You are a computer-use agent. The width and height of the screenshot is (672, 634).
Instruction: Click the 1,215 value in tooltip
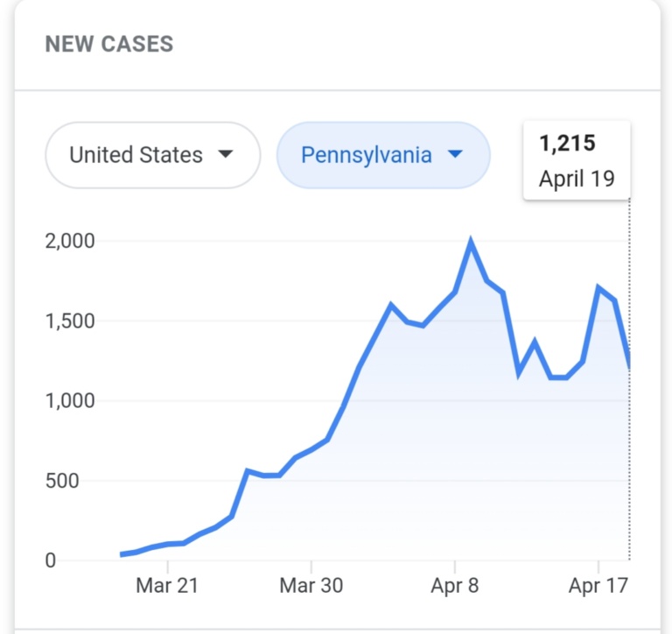[567, 143]
